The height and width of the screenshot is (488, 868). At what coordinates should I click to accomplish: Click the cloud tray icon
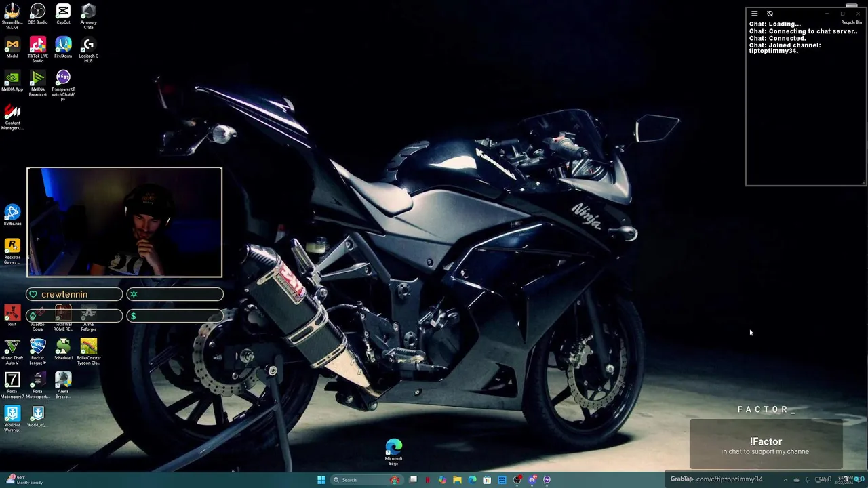(797, 480)
